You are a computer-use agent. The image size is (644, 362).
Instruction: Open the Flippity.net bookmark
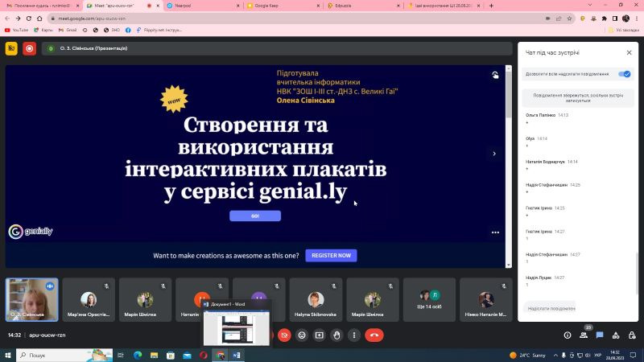click(x=159, y=30)
